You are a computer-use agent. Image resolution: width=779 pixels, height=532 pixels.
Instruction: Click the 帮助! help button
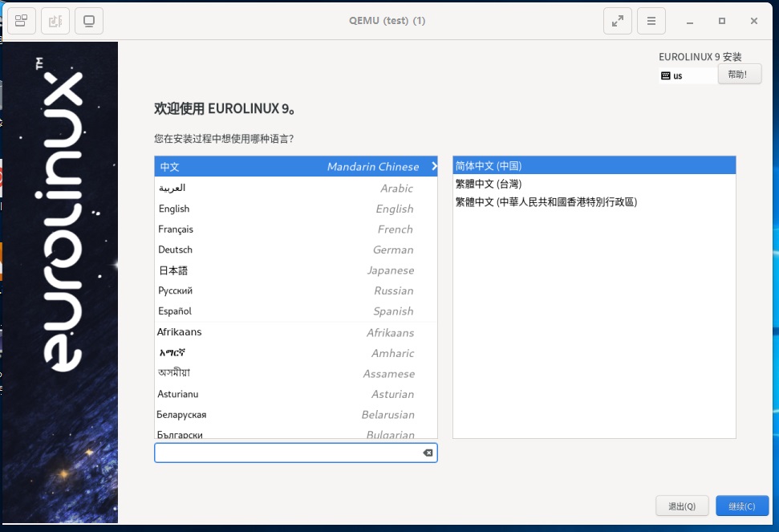tap(739, 75)
